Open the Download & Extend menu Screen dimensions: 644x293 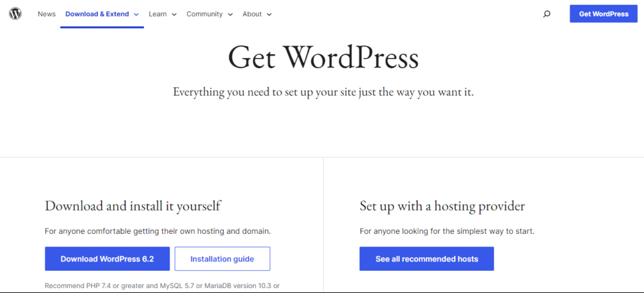pos(97,14)
